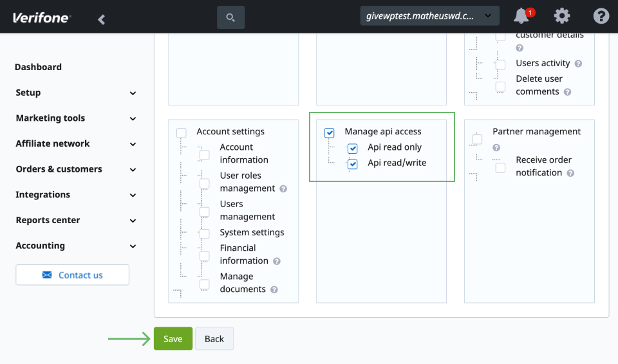Enable the Manage documents checkbox
The image size is (618, 364).
point(205,284)
